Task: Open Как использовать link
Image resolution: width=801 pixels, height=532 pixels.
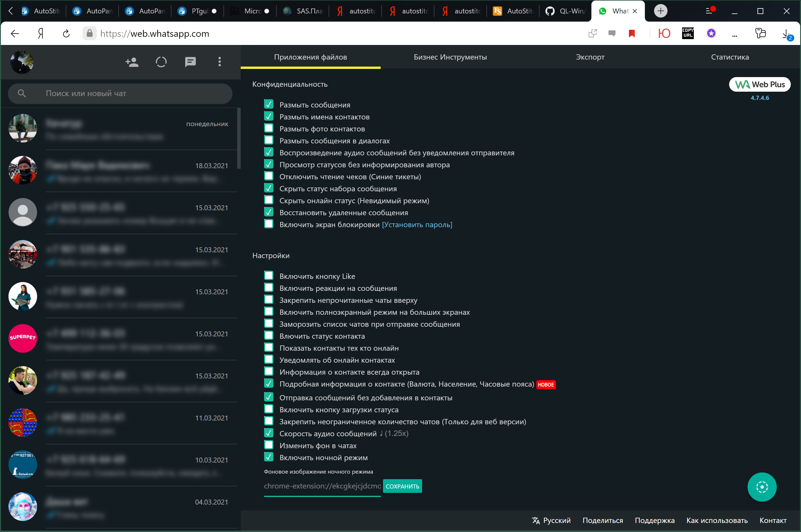Action: pos(717,520)
